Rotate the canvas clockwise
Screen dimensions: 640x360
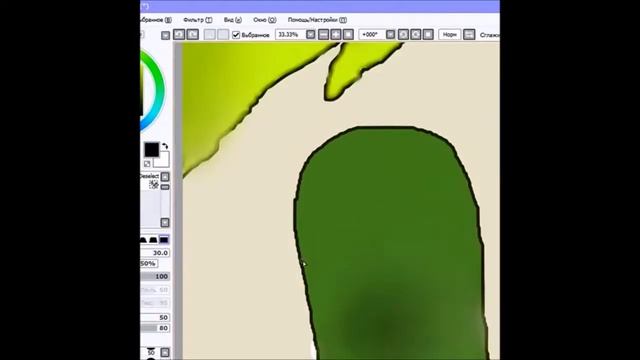(416, 35)
